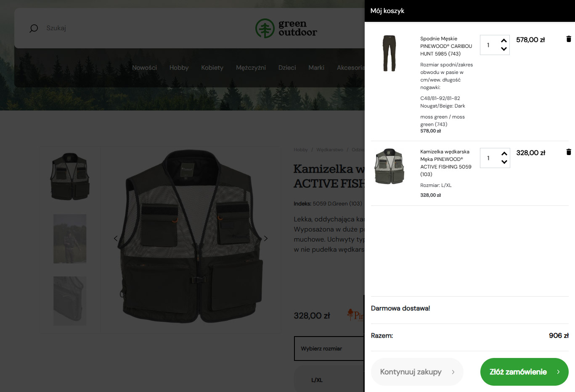Increase quantity of Caribou Hunt trousers
The image size is (575, 392).
[504, 41]
